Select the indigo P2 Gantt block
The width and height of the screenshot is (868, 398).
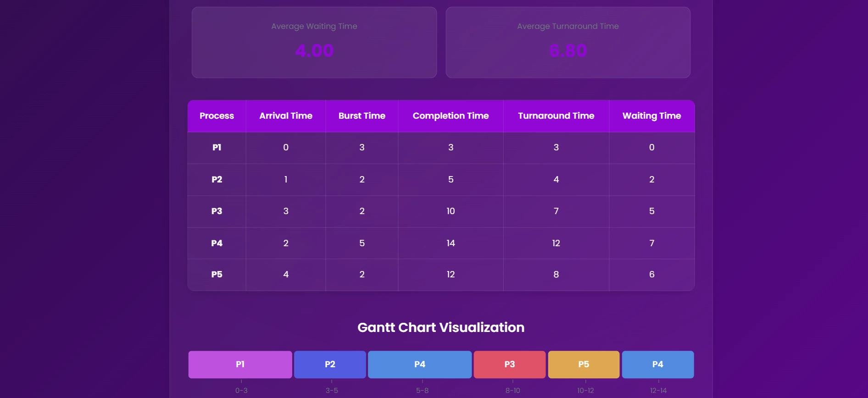(330, 365)
